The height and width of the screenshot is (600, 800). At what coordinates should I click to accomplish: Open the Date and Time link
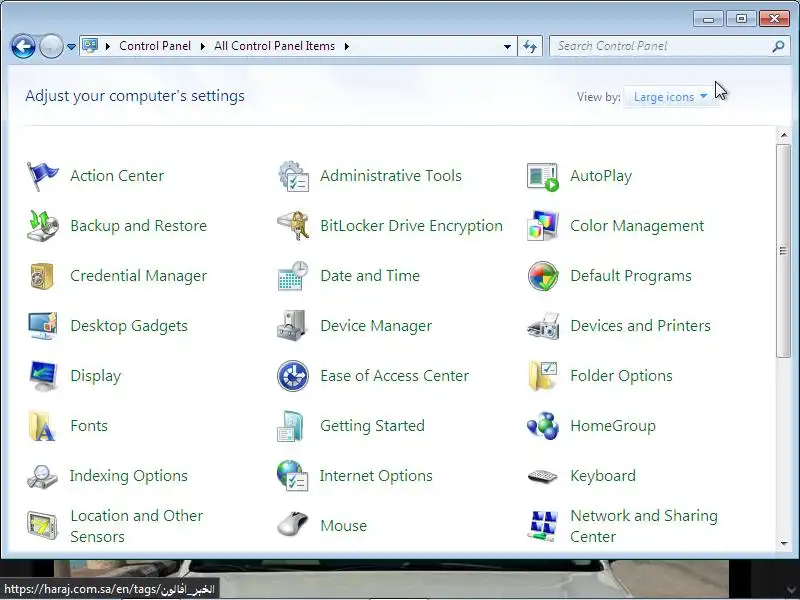[x=370, y=276]
